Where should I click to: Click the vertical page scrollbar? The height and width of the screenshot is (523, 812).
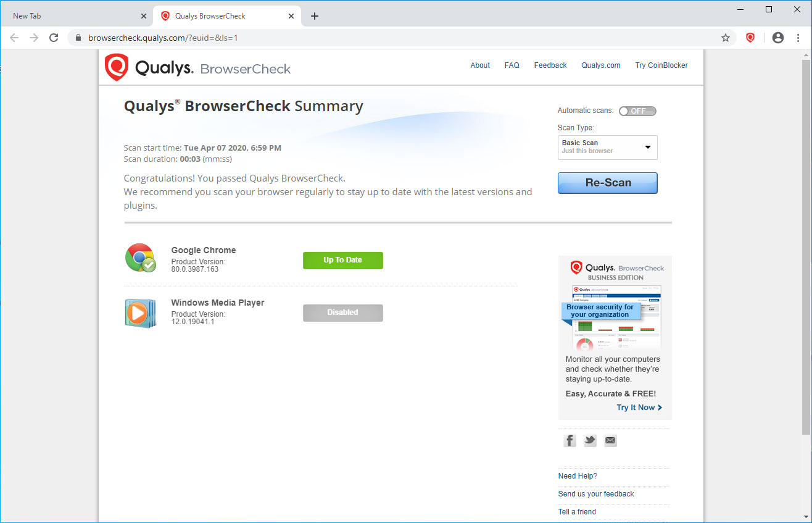pyautogui.click(x=806, y=247)
